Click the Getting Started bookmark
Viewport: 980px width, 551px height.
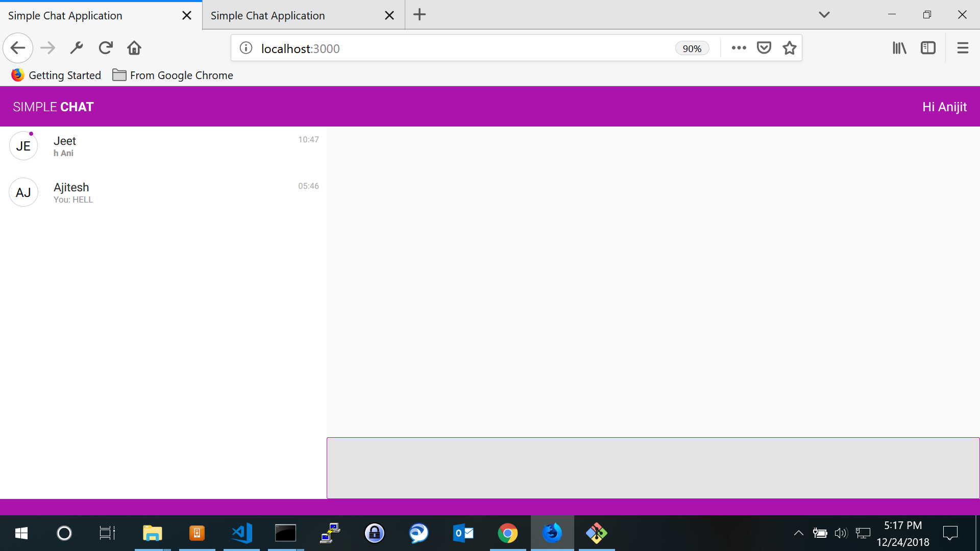(x=56, y=75)
